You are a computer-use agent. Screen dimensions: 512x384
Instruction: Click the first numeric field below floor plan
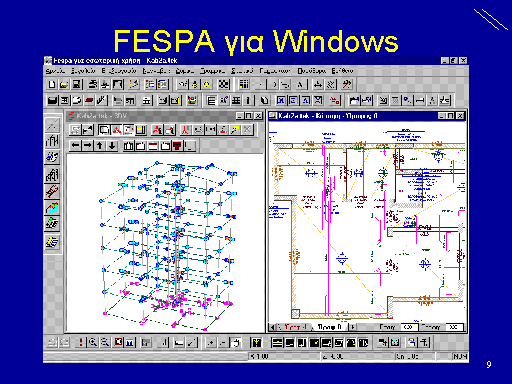[x=408, y=327]
